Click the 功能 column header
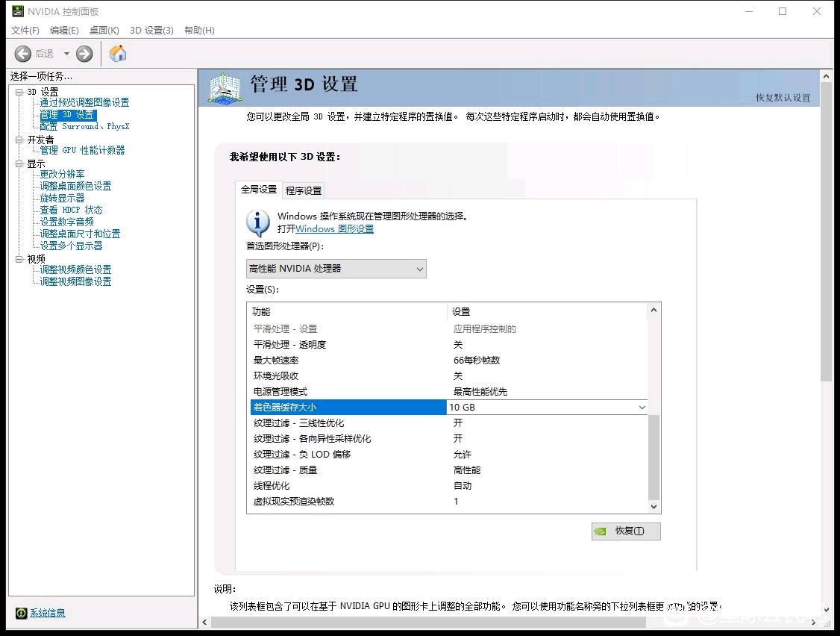The width and height of the screenshot is (840, 636). 348,311
